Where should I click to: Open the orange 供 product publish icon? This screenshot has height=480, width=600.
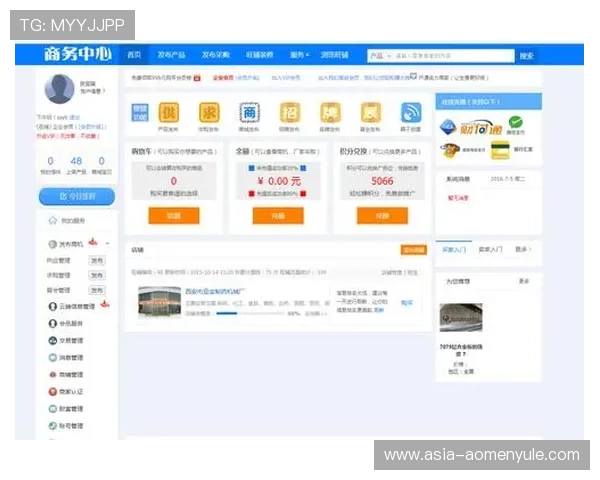169,113
